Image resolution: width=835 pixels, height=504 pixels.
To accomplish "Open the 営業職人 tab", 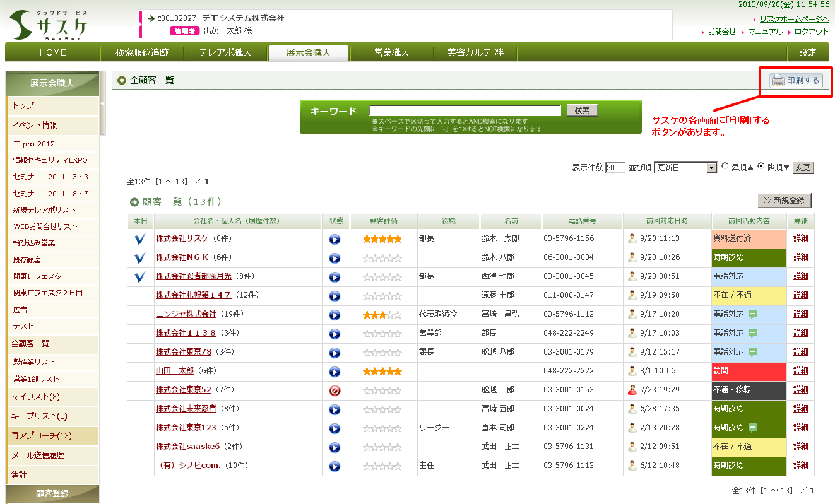I will [391, 52].
